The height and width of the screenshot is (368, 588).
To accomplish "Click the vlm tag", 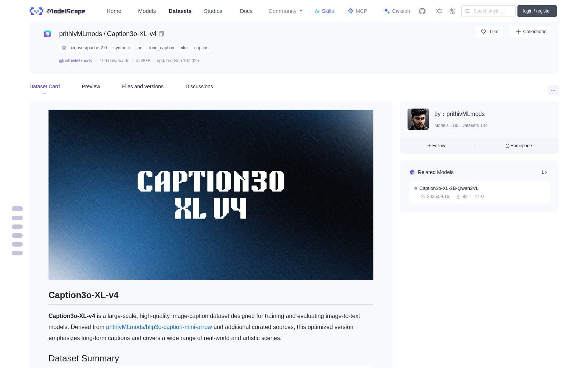I will click(x=184, y=48).
